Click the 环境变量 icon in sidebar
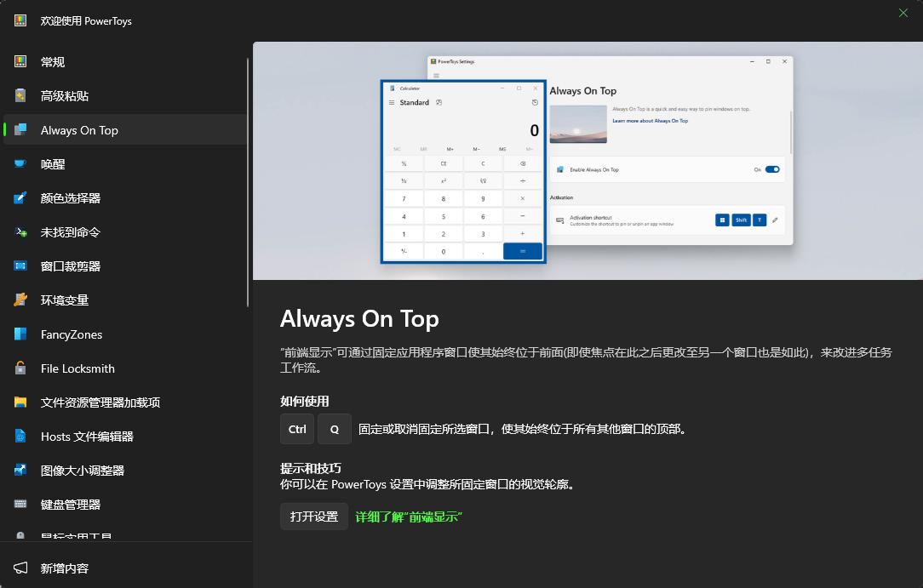This screenshot has height=588, width=923. click(x=20, y=300)
